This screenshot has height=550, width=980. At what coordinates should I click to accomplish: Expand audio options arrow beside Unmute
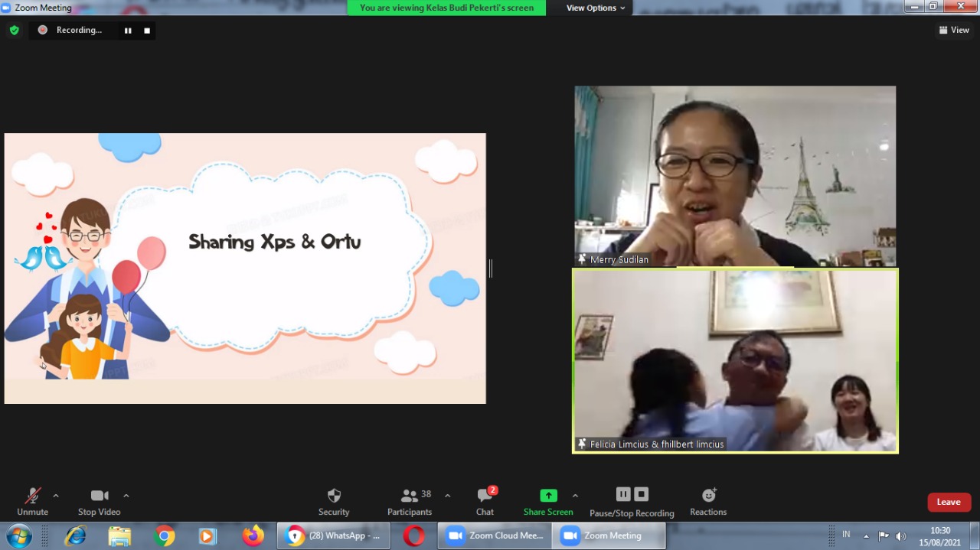56,496
